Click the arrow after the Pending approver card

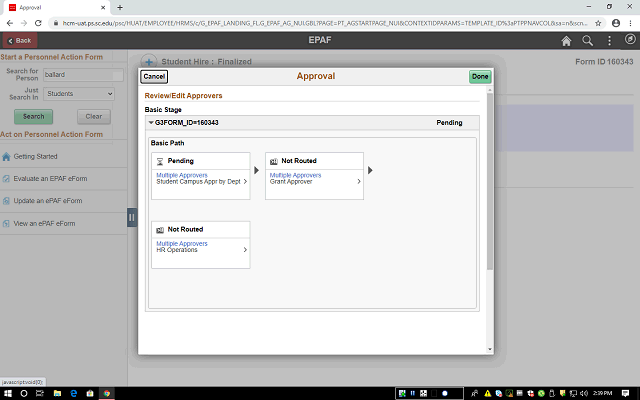coord(256,170)
